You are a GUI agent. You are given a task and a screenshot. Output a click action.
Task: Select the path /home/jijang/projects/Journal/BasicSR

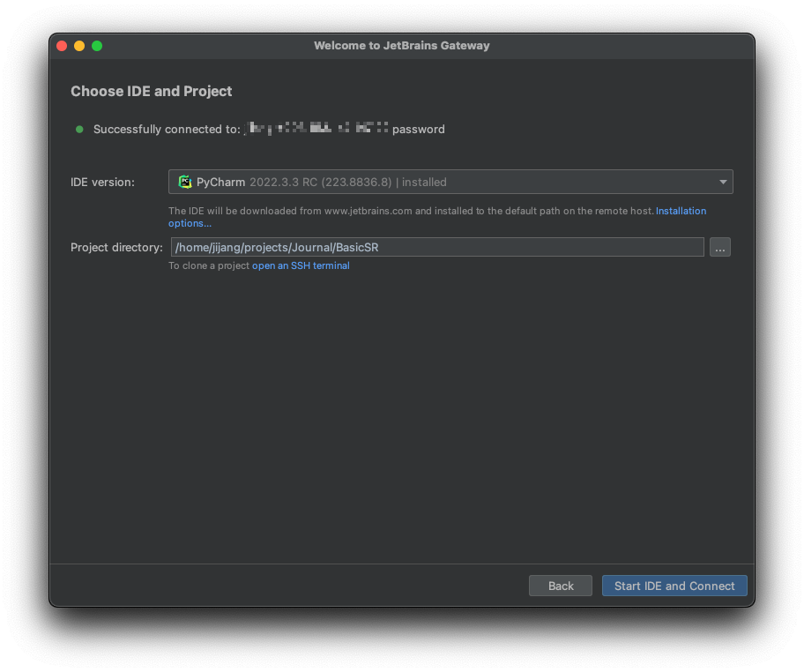point(274,247)
